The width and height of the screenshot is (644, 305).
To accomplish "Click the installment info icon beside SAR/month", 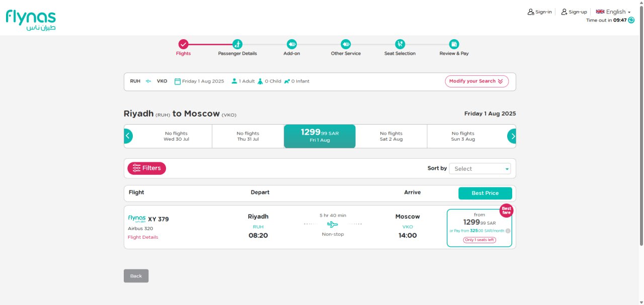I will point(508,231).
